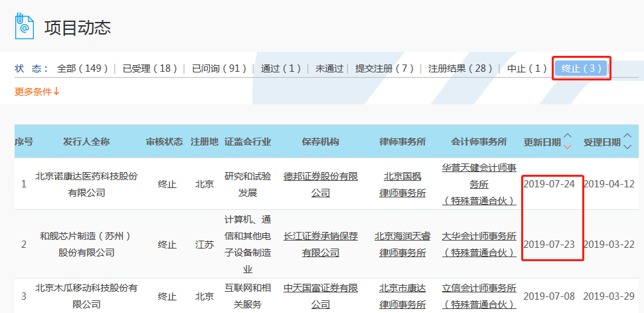Click issuer 北京木瓜移动科技股份有限公司
This screenshot has height=313, width=644.
86,296
